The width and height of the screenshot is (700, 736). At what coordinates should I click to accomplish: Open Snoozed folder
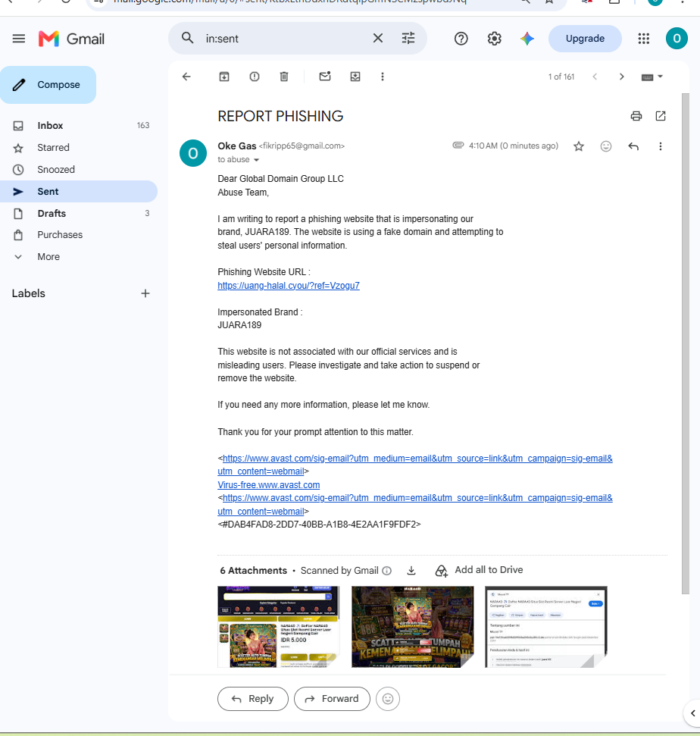[79, 170]
